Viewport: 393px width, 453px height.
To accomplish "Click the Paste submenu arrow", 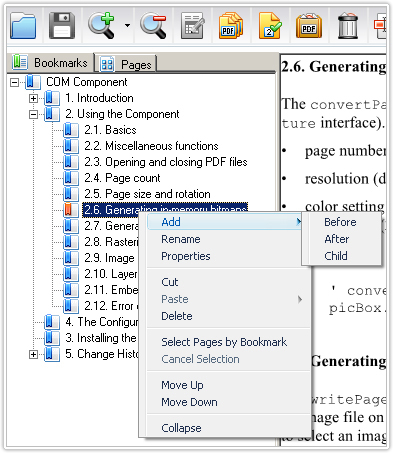I will 300,299.
